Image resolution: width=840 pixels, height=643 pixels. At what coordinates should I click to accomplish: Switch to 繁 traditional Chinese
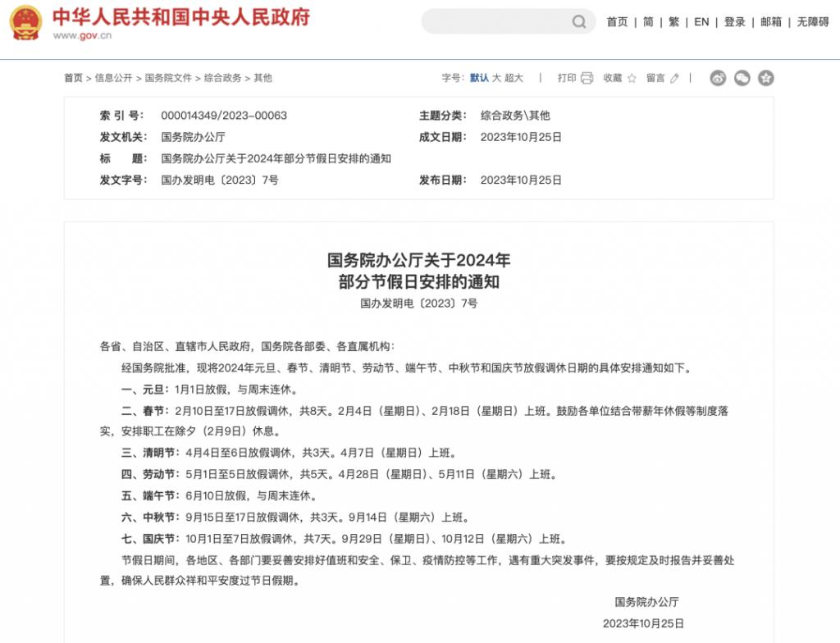(x=673, y=22)
